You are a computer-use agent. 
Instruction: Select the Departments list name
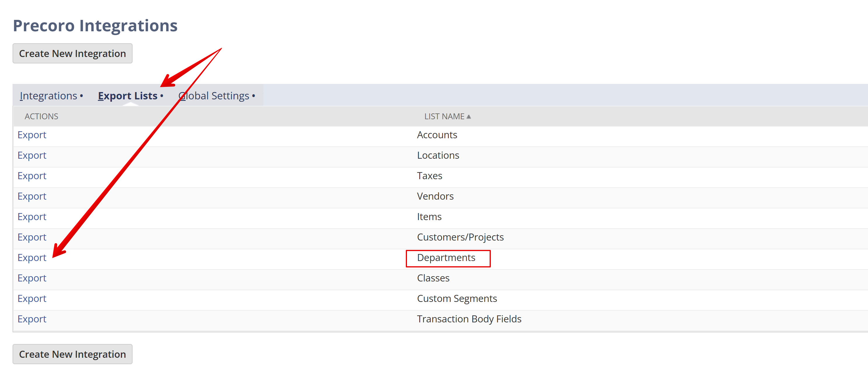(446, 258)
